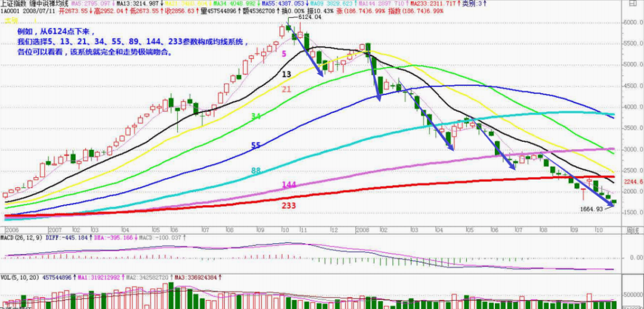
Task: Click the red 2244.6 price marker on the right axis
Action: tap(632, 182)
